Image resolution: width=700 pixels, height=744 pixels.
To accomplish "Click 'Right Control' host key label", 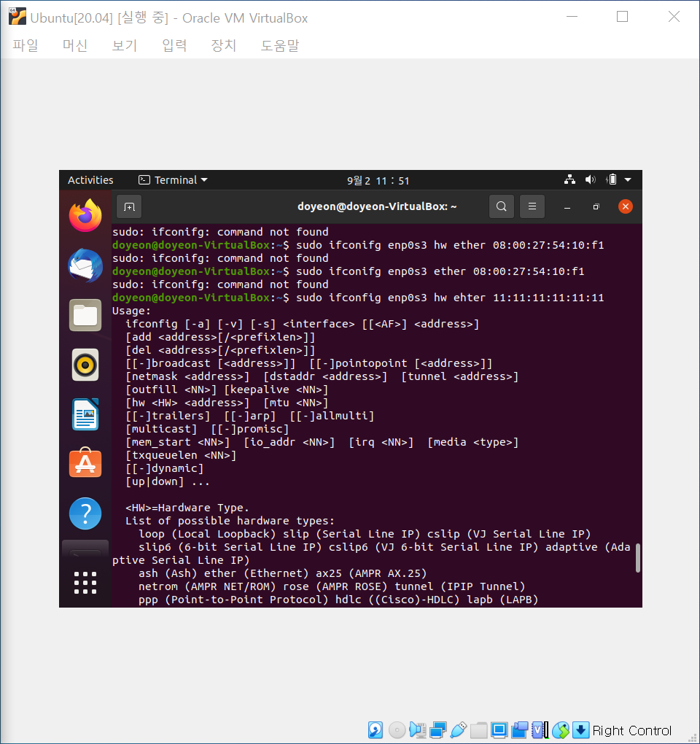I will 631,730.
